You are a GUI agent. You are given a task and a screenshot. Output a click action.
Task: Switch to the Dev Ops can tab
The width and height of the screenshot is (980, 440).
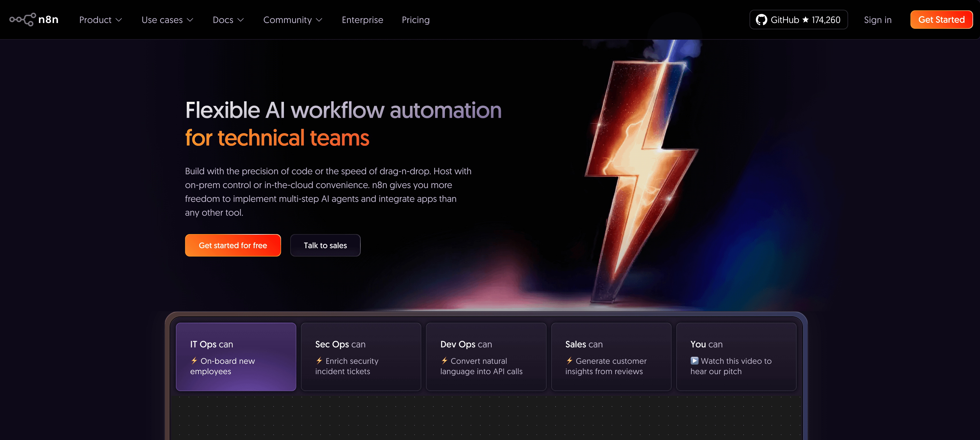486,357
